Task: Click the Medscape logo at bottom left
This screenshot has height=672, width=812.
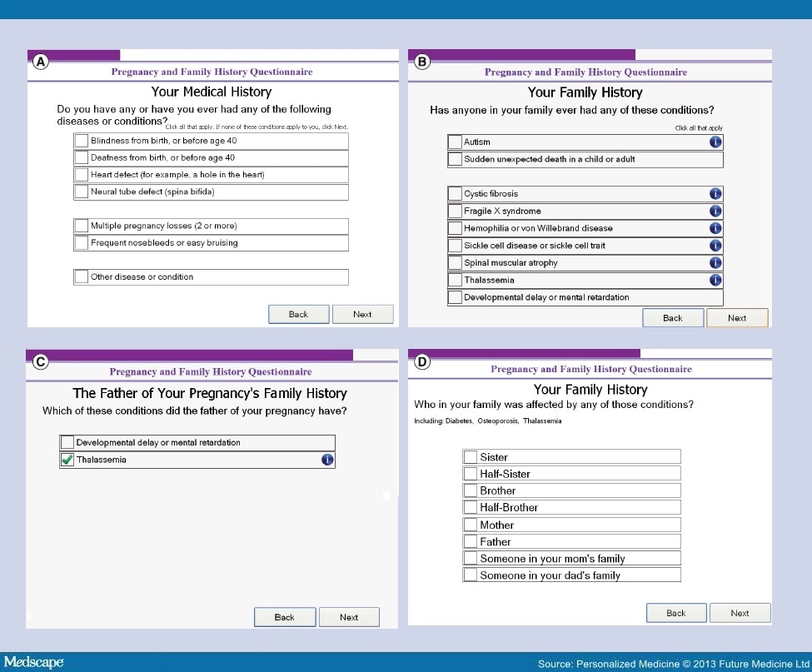Action: pos(33,662)
